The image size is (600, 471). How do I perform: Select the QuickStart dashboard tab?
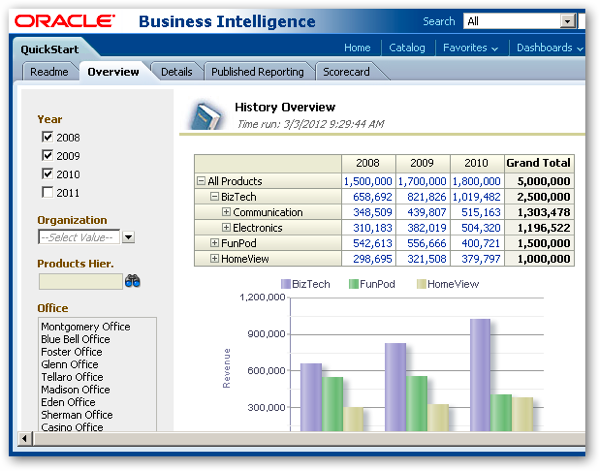click(x=50, y=49)
